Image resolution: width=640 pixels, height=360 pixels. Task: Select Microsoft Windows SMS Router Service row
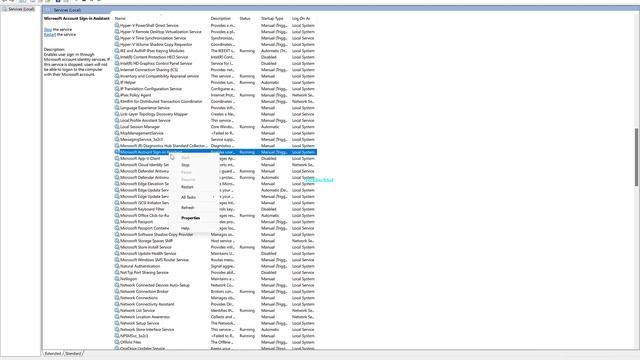216,260
